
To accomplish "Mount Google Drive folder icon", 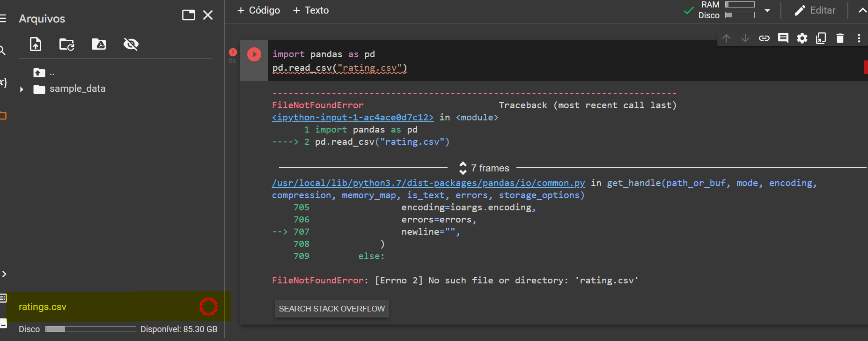I will click(99, 44).
